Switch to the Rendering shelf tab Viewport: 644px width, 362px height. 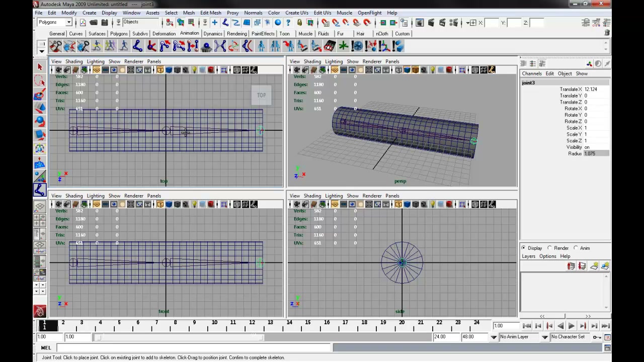[x=236, y=34]
